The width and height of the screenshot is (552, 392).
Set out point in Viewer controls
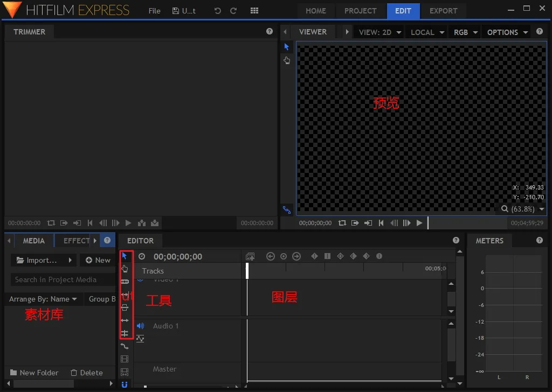(x=368, y=223)
